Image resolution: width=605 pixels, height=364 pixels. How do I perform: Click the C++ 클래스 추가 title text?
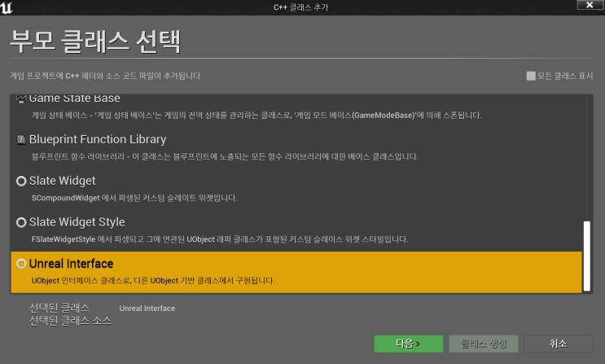pyautogui.click(x=301, y=7)
